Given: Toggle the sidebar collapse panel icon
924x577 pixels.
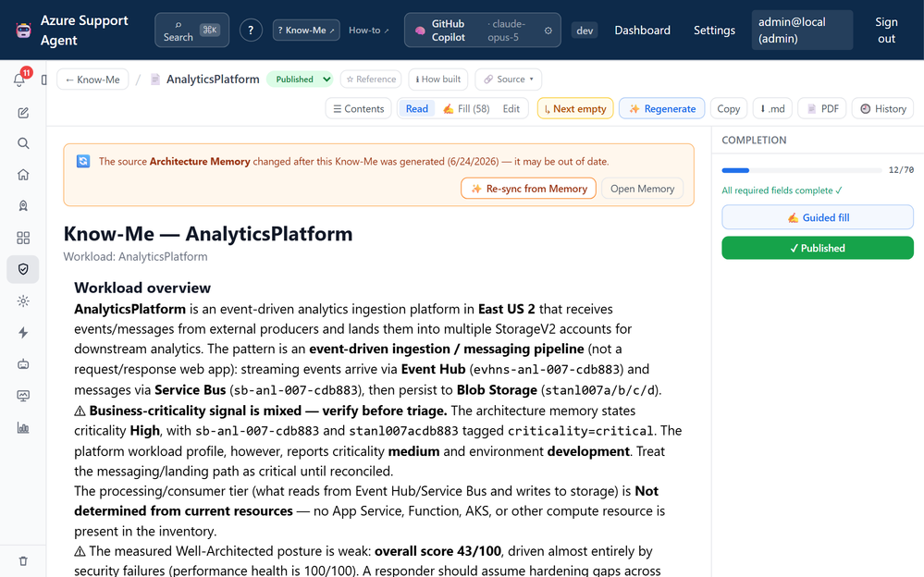Looking at the screenshot, I should point(44,80).
